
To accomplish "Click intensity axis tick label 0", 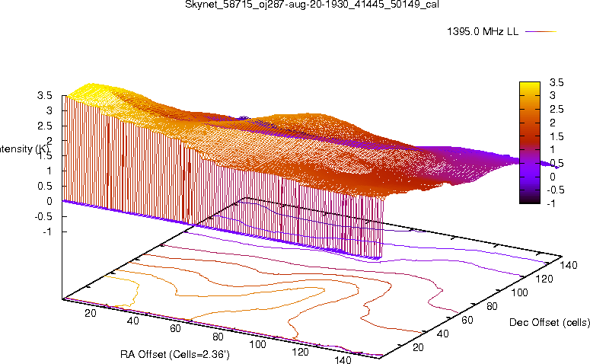I will (x=49, y=201).
